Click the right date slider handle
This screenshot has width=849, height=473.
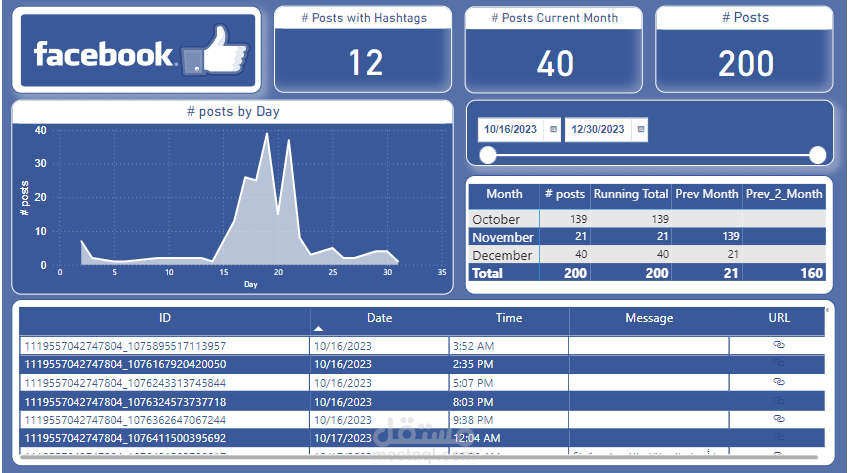tap(818, 155)
